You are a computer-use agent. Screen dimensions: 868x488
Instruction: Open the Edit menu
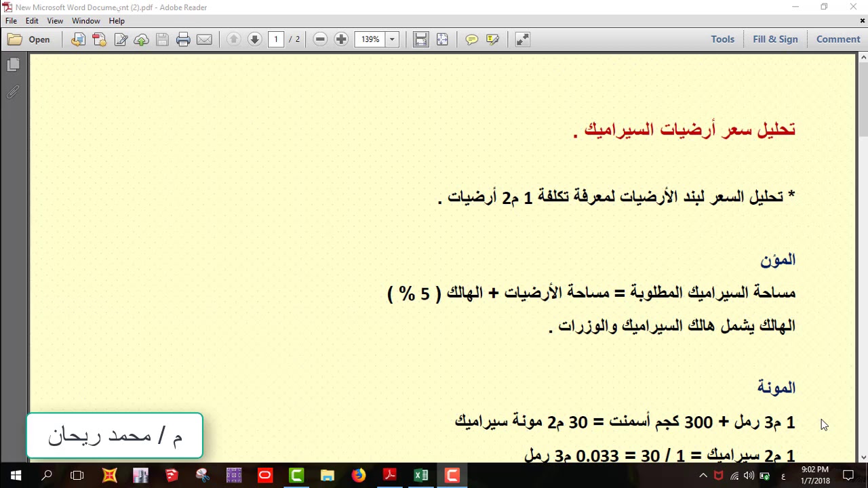32,21
